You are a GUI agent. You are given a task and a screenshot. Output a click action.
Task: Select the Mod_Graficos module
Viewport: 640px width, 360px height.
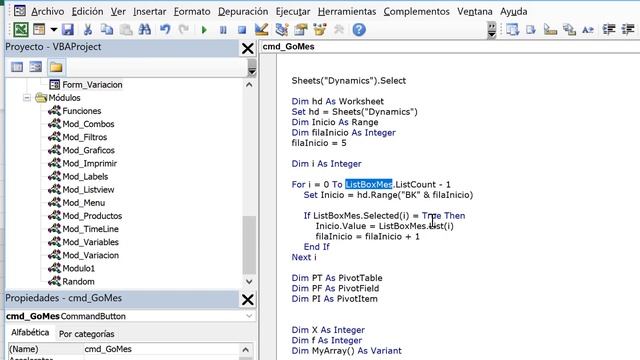pos(88,150)
